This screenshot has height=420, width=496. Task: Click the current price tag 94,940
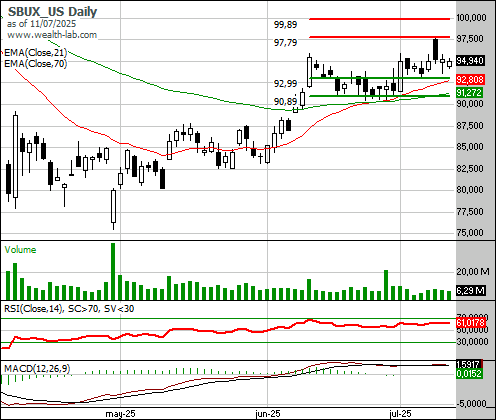click(470, 61)
